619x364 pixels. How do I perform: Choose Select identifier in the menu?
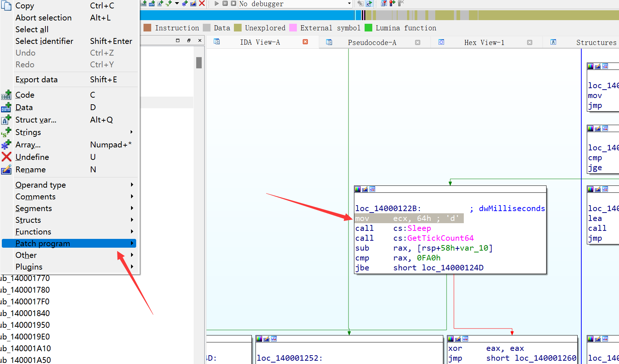tap(70, 41)
